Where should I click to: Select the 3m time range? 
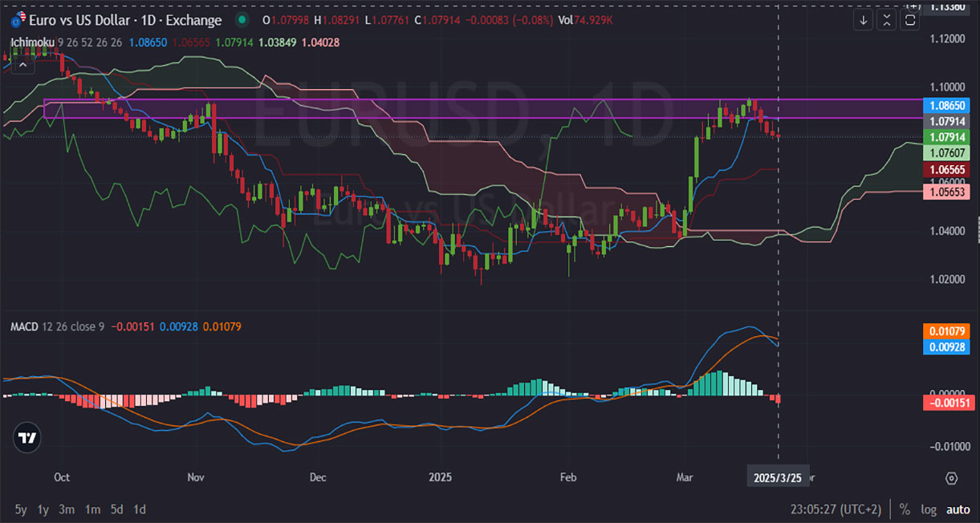(x=67, y=509)
